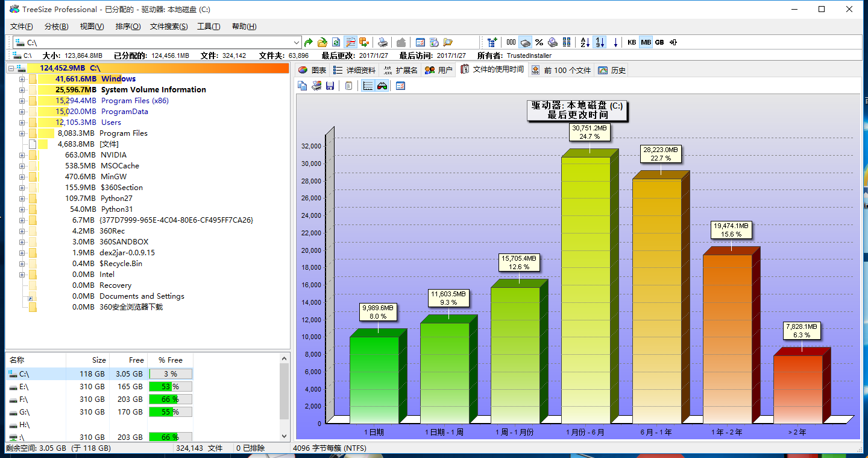Viewport: 868px width, 458px height.
Task: Toggle the 000 file count display mode
Action: pyautogui.click(x=511, y=42)
